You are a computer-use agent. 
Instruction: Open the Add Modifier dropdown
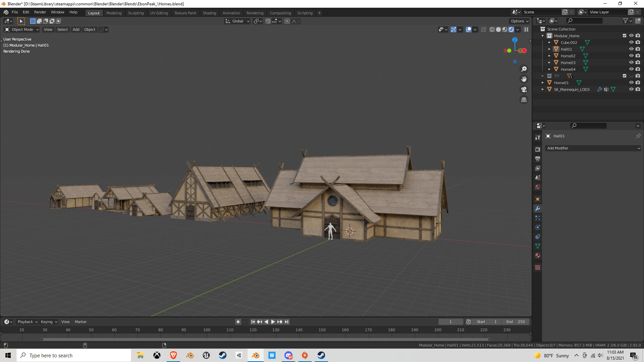(x=593, y=148)
